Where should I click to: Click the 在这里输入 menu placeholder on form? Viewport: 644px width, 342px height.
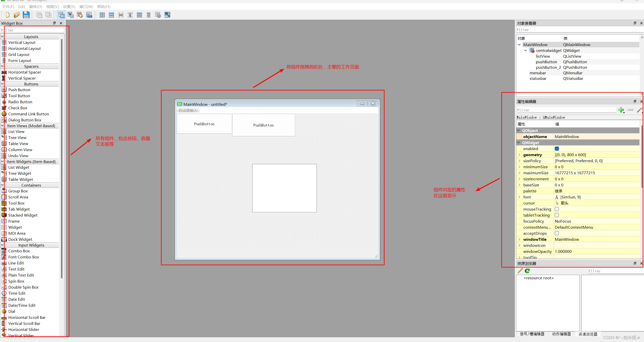tap(188, 110)
